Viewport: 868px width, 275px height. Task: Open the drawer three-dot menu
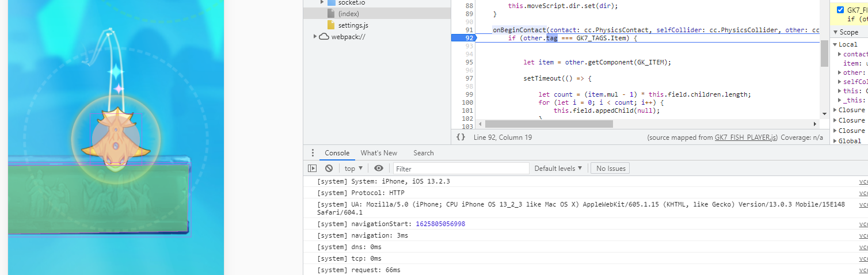tap(313, 153)
